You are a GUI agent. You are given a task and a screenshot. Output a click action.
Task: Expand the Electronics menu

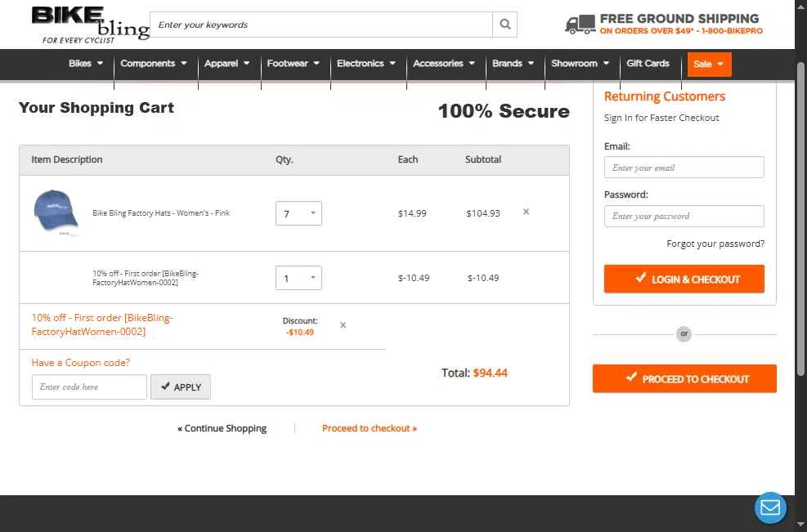tap(366, 63)
